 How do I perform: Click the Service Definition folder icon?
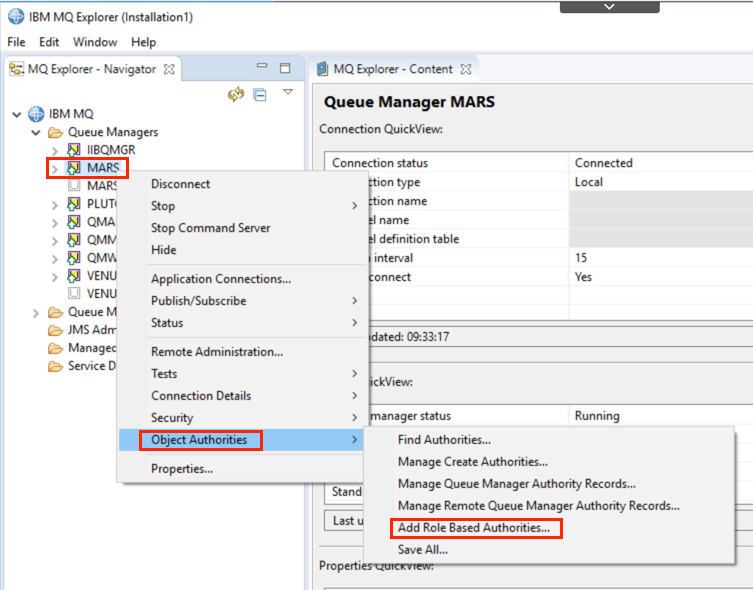[x=56, y=366]
